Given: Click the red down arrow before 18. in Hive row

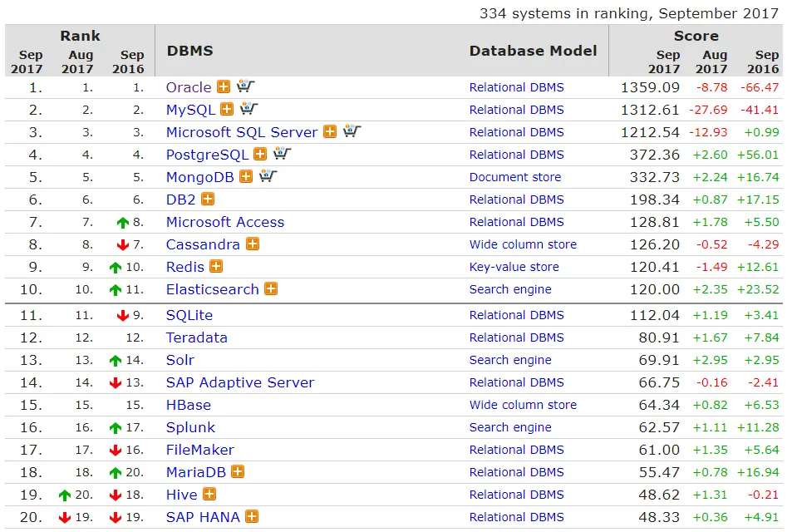Looking at the screenshot, I should 116,495.
